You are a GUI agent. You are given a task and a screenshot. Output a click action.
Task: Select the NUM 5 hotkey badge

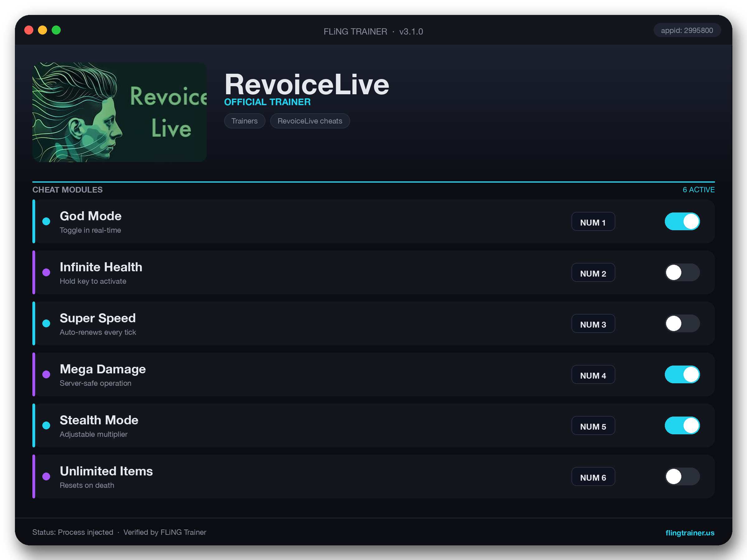click(x=593, y=425)
